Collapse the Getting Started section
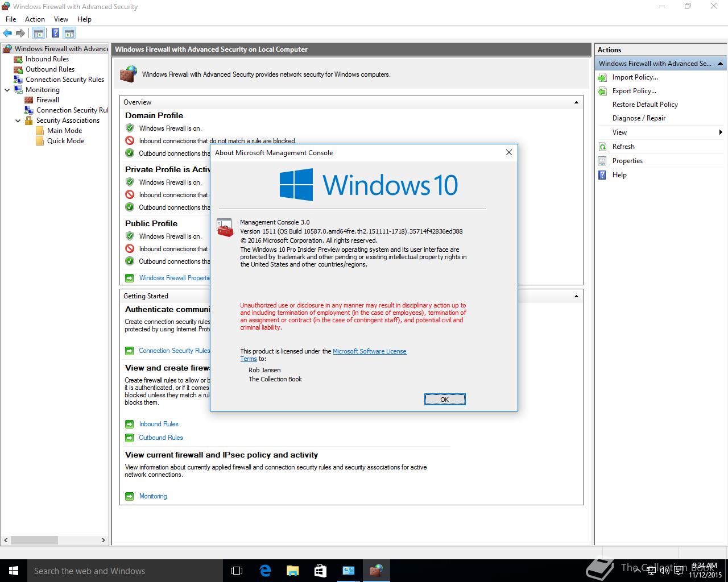 576,296
